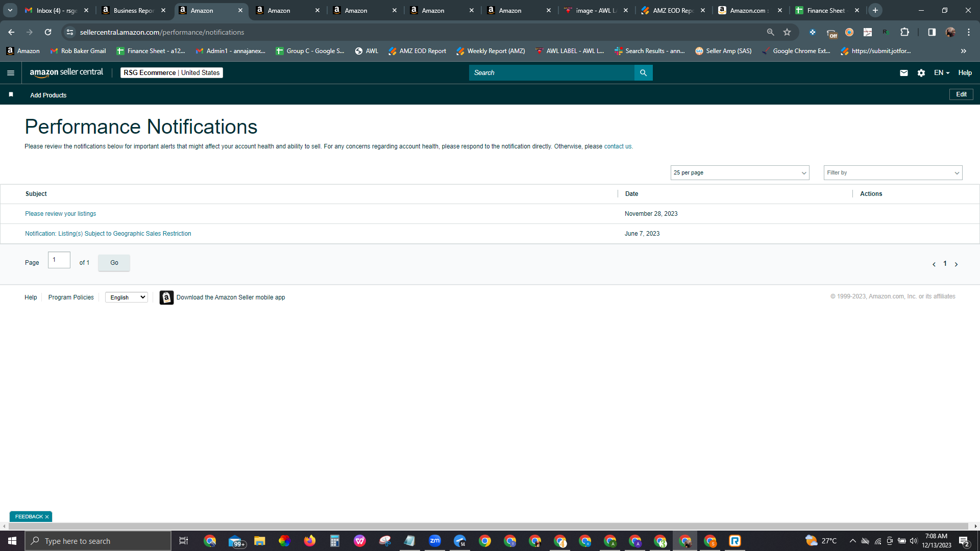This screenshot has width=980, height=551.
Task: Open the Please review your listings notification
Action: [x=61, y=214]
